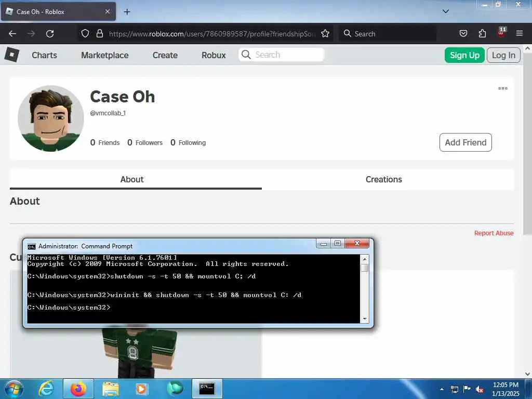Click page scrollbar up arrow
The width and height of the screenshot is (532, 399).
point(527,48)
